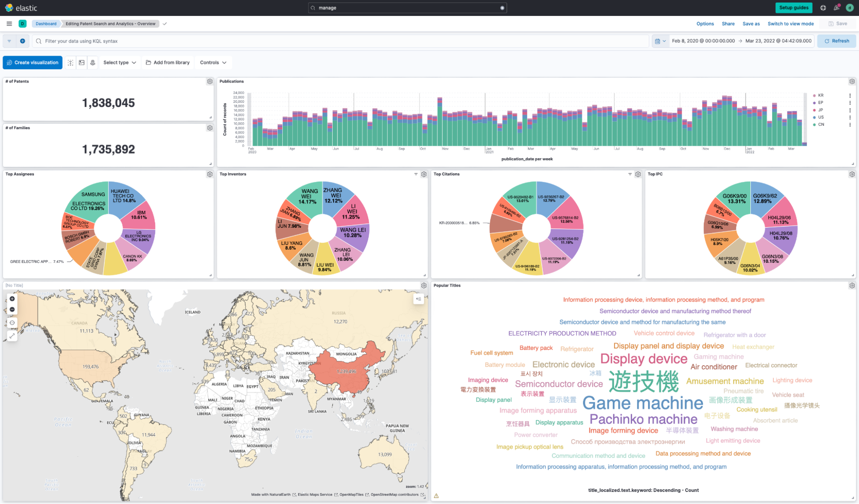Edit the end date Mar 23, 2022
Viewport: 859px width, 504px height.
click(778, 41)
